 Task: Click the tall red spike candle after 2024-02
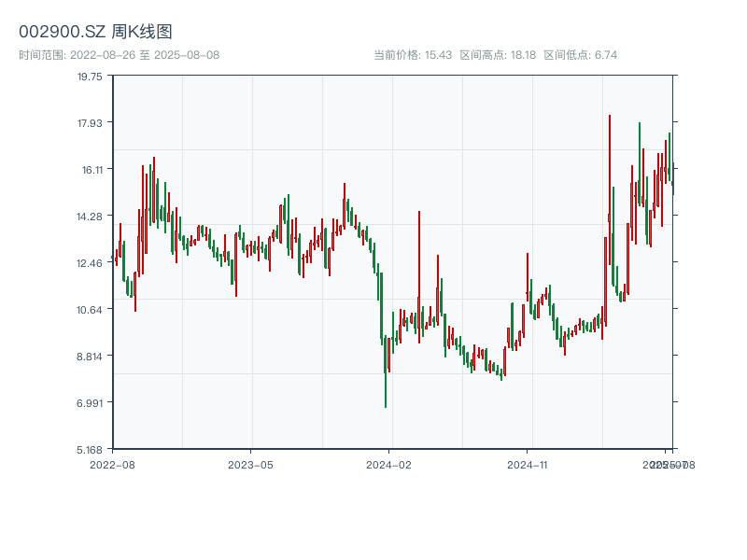pos(419,276)
